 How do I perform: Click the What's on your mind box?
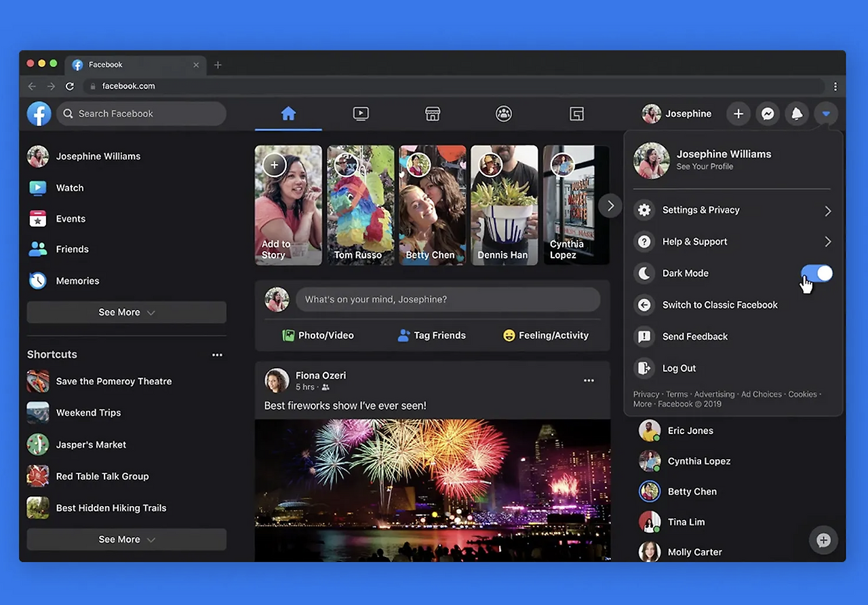(448, 299)
